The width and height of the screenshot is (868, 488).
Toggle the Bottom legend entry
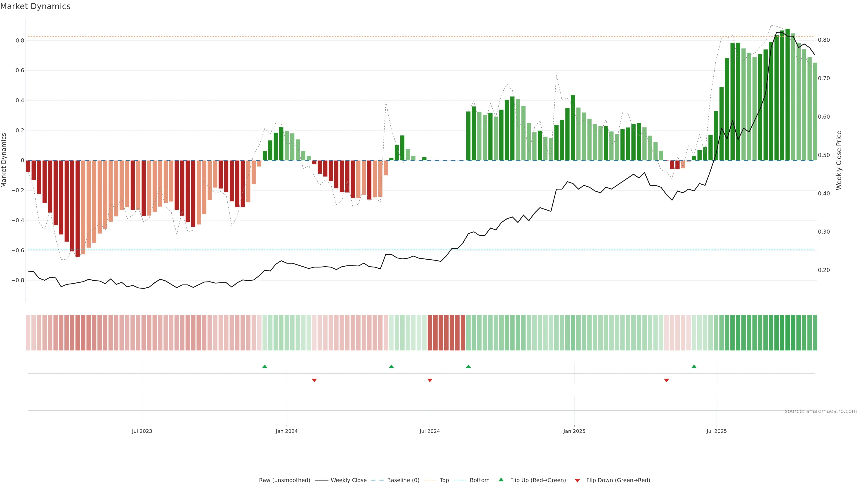pyautogui.click(x=479, y=480)
